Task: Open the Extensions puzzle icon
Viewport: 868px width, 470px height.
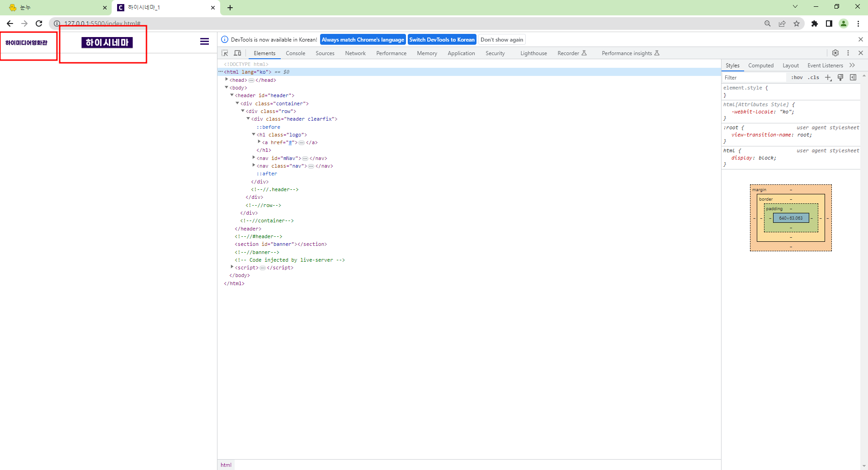Action: coord(814,23)
